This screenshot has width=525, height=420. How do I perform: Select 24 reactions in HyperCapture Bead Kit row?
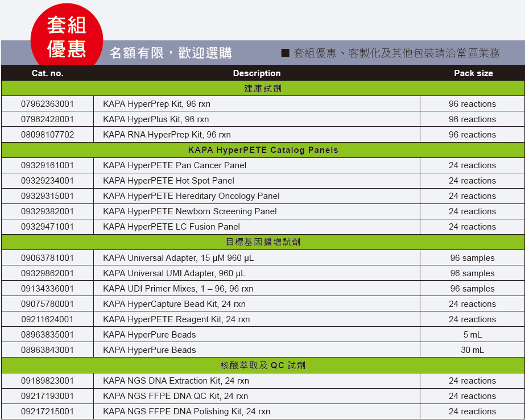tap(473, 304)
